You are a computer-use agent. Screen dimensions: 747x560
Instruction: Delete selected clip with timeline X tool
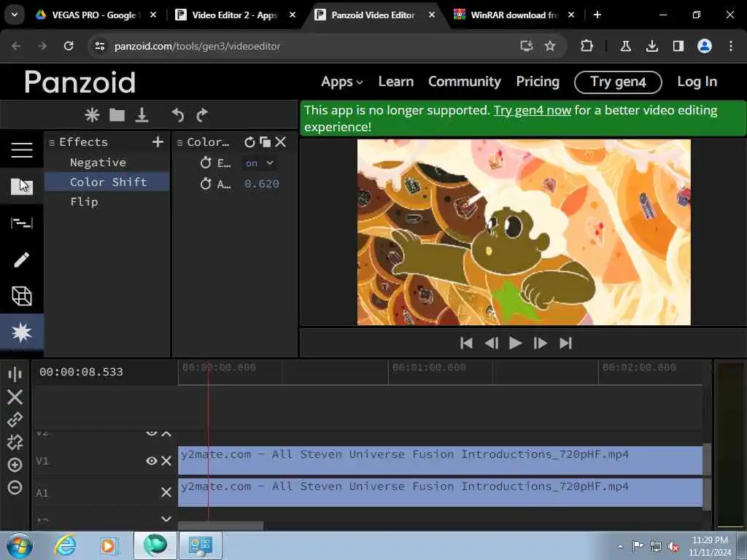pyautogui.click(x=15, y=397)
